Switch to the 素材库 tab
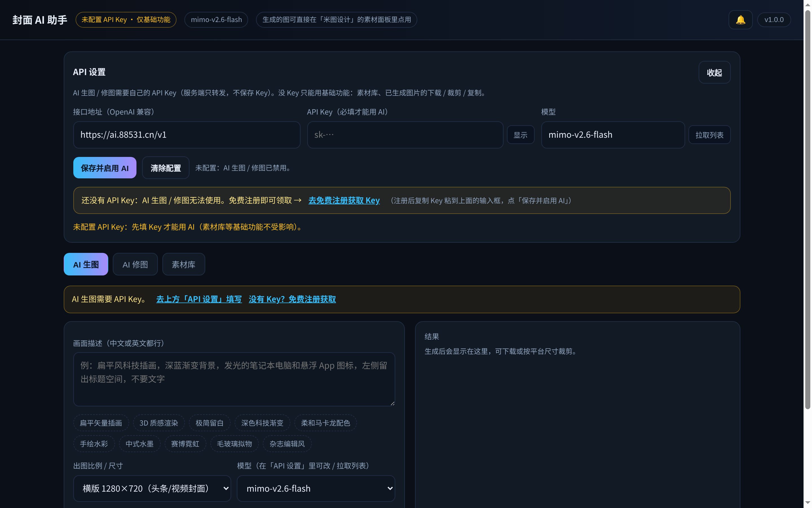The image size is (812, 508). 184,264
